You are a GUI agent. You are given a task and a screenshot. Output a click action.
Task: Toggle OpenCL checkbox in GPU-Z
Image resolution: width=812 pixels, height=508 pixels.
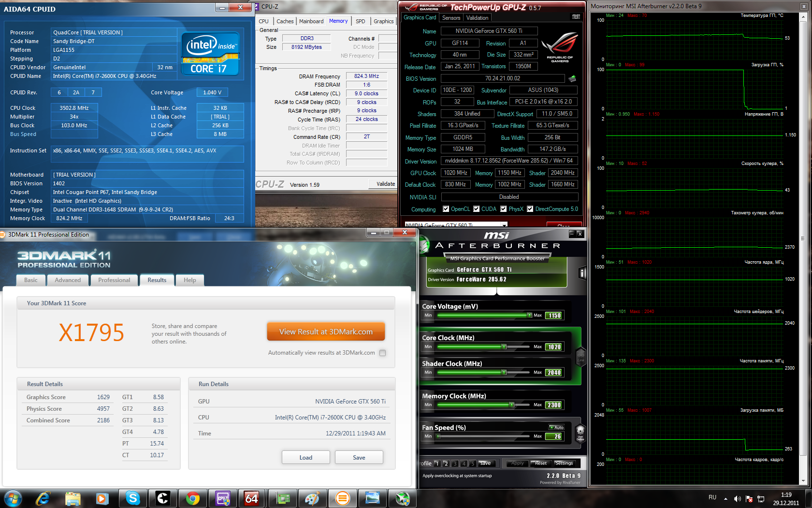[x=446, y=209]
